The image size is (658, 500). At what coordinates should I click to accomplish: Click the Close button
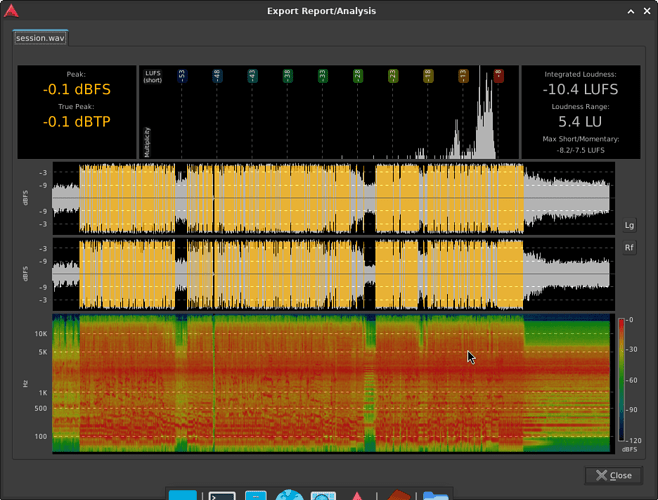613,475
